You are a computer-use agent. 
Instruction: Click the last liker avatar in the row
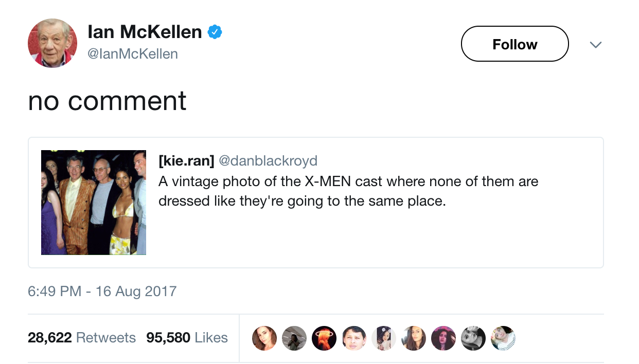point(503,338)
